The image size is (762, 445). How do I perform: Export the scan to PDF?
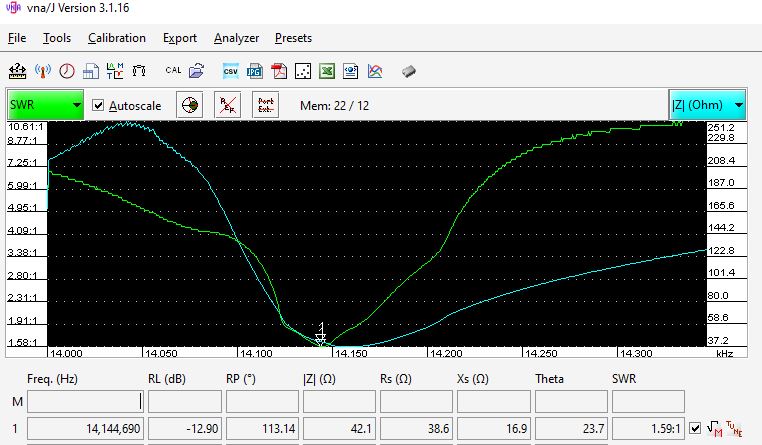point(279,71)
